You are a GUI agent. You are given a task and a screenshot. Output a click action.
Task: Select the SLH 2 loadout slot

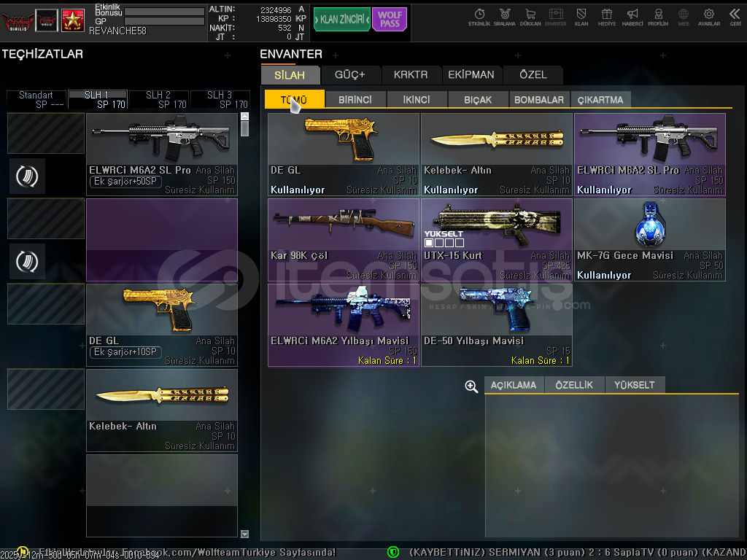pos(159,99)
